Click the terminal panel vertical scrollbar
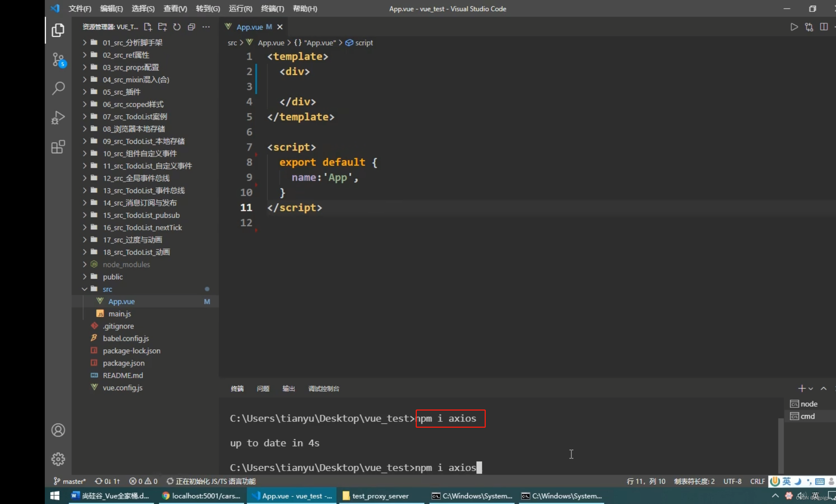 780,445
